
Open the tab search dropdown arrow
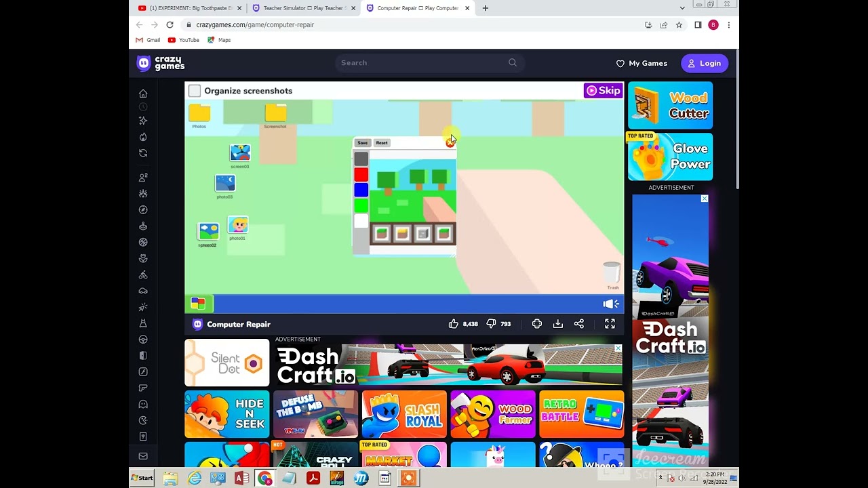coord(682,8)
